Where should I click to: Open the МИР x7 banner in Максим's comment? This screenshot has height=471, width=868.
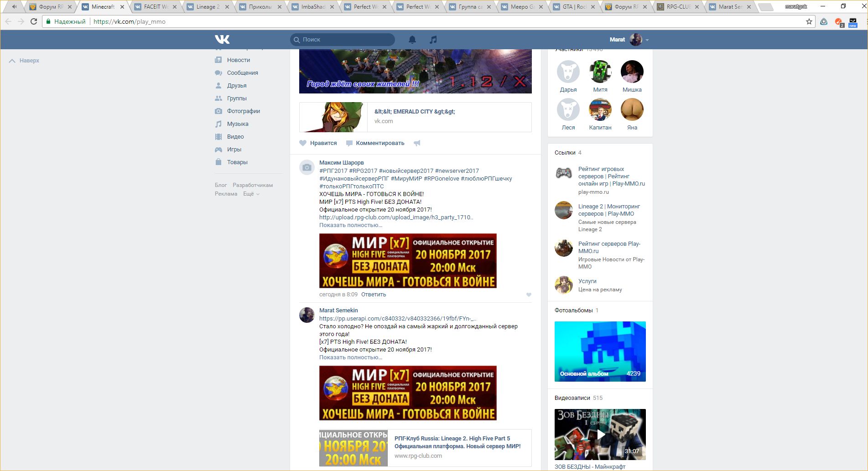[x=408, y=261]
